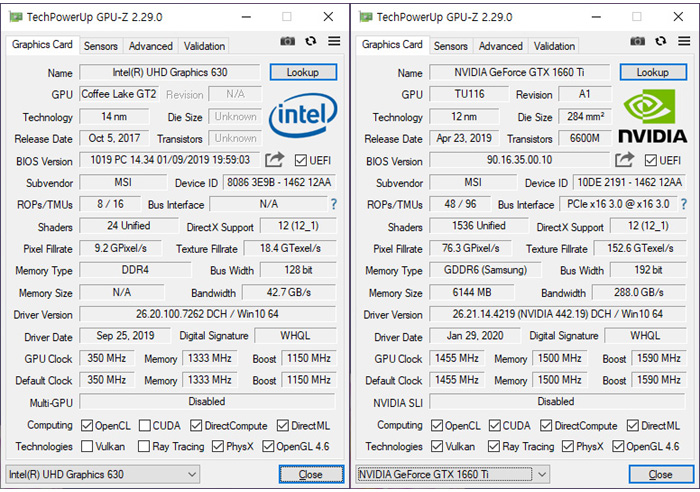Click Device ID value 8086 3E9B - 1462 12AA
This screenshot has height=492, width=700.
coord(279,182)
